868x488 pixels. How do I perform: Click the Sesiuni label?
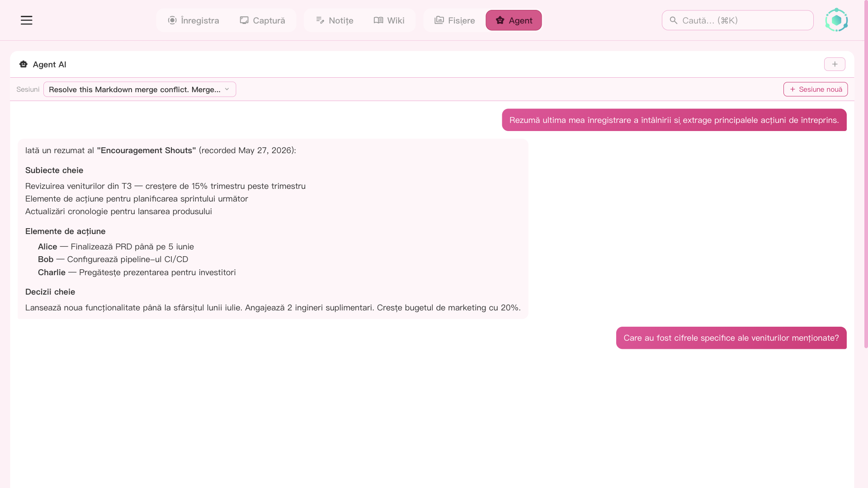click(28, 89)
